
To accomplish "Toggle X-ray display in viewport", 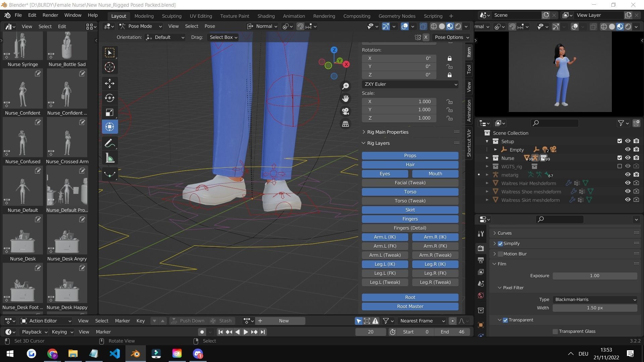I will point(423,26).
